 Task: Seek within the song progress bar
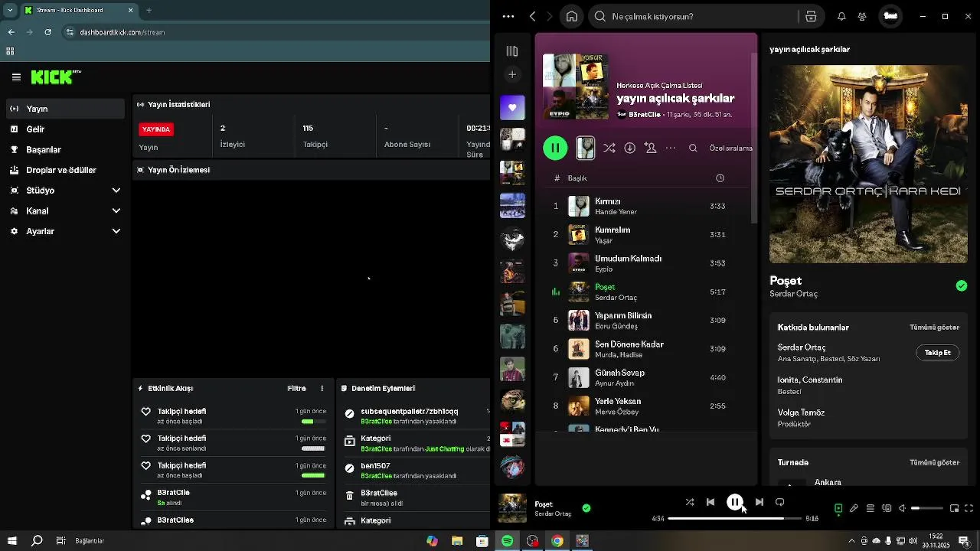(x=733, y=518)
